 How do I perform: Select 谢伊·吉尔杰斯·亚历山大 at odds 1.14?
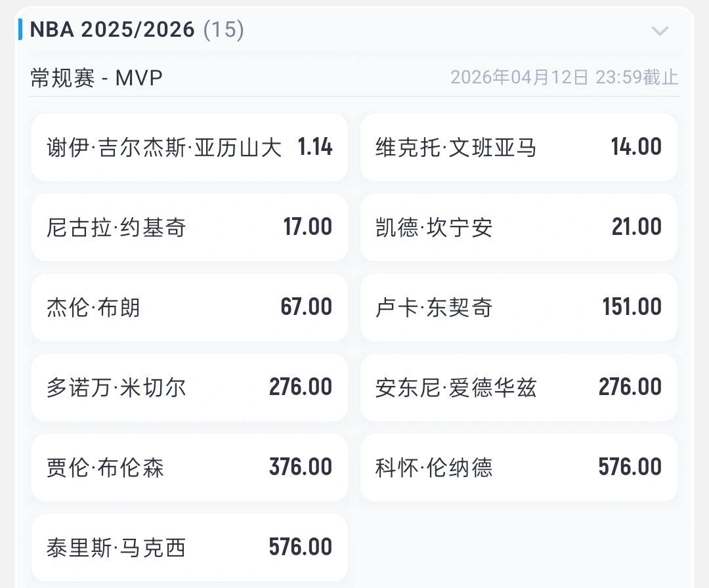189,147
